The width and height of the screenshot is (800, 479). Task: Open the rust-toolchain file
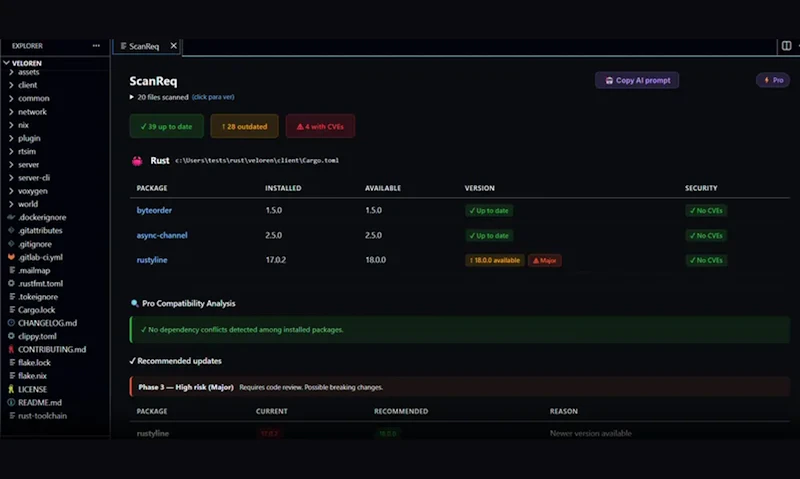coord(42,416)
